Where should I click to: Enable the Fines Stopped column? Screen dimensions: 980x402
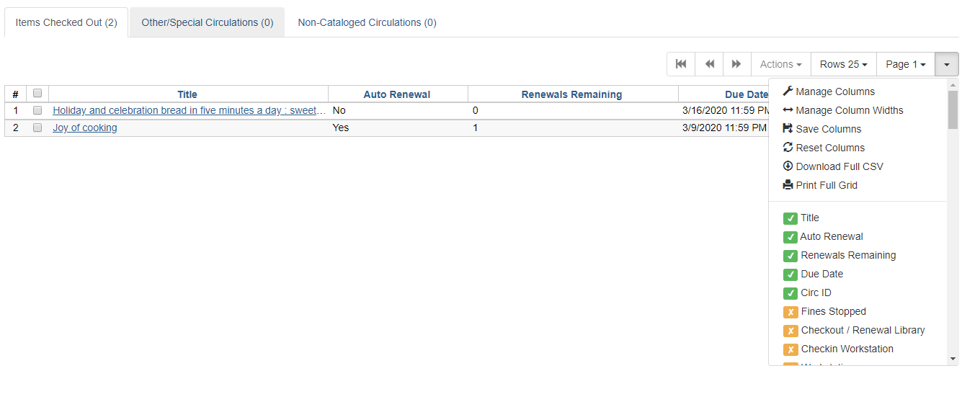[790, 311]
